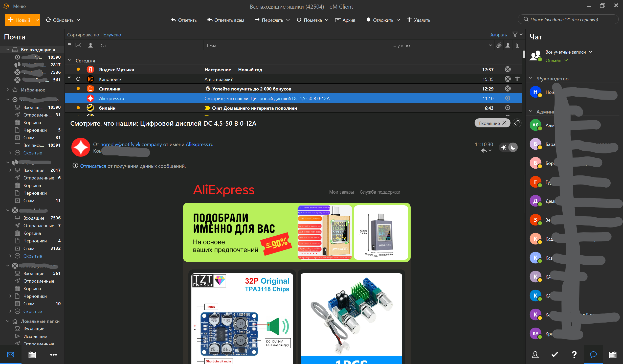Click the Delete trash icon in toolbar
The height and width of the screenshot is (364, 623).
tap(409, 20)
